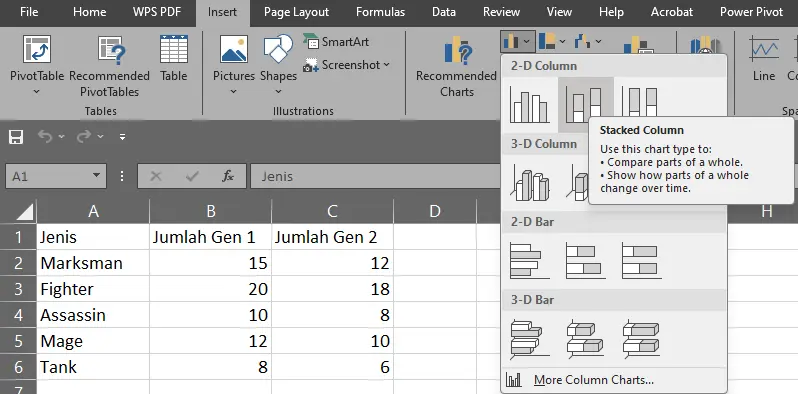Select column D header

[435, 211]
